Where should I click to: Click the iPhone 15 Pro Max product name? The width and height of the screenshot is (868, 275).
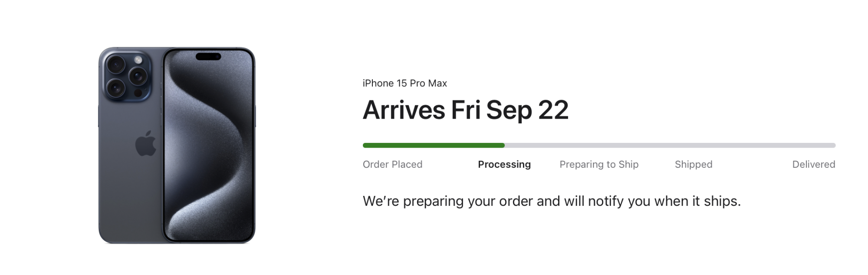tap(405, 83)
